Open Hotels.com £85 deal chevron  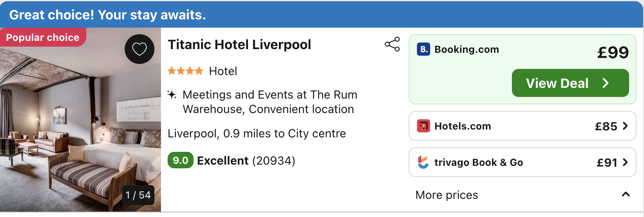[625, 126]
